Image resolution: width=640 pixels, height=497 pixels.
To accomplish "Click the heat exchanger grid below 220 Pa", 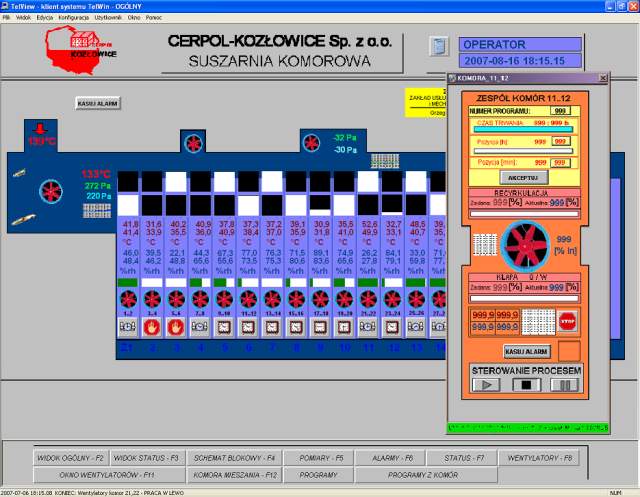I will [x=97, y=211].
